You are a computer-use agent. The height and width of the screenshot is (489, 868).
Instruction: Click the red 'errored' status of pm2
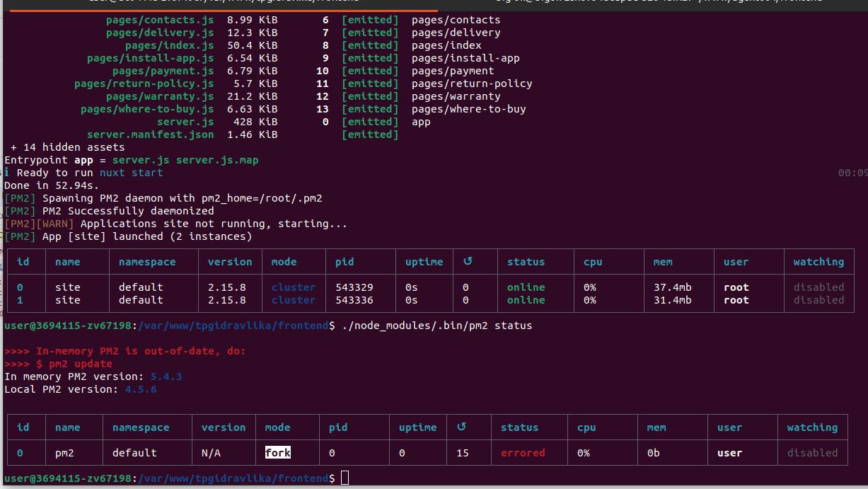point(523,453)
